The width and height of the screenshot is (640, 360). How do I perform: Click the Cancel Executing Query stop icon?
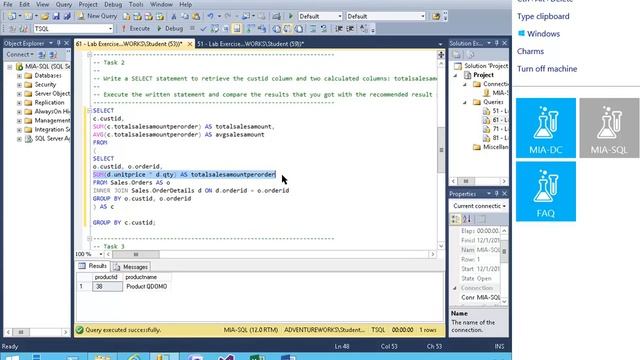pos(192,29)
